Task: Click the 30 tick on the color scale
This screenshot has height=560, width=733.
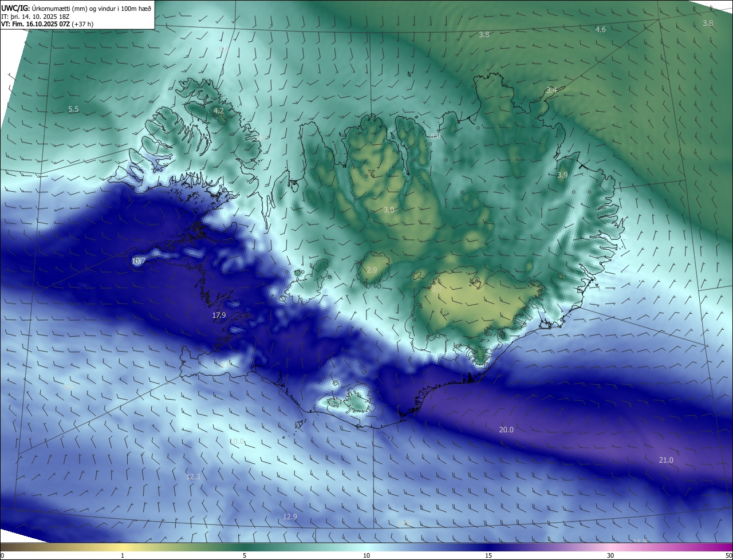Action: [610, 556]
